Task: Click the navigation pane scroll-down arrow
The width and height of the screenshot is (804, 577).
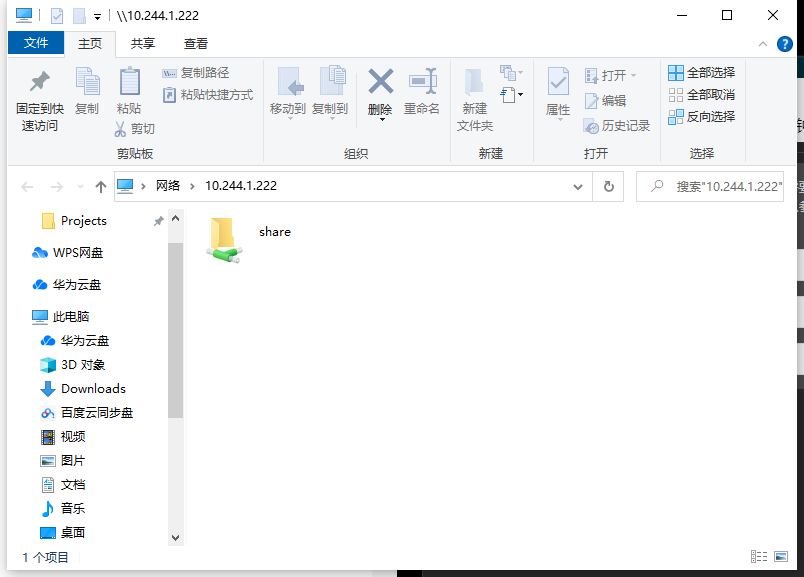Action: (x=175, y=538)
